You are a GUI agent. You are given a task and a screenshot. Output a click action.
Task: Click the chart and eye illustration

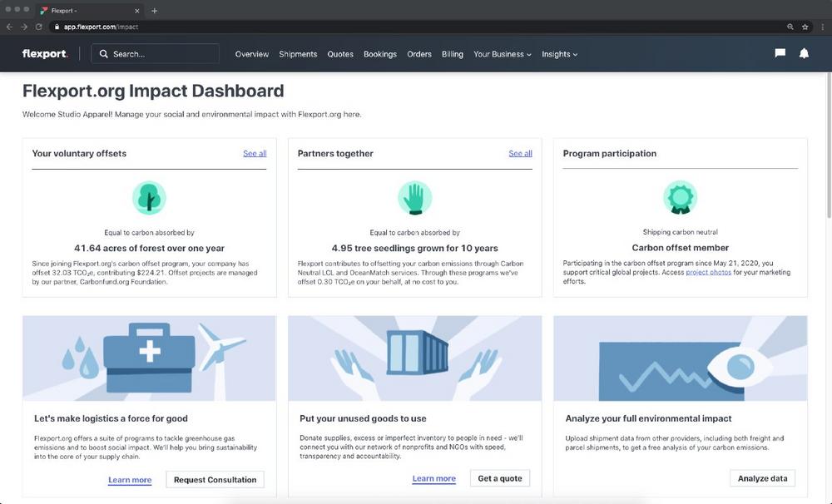(681, 358)
